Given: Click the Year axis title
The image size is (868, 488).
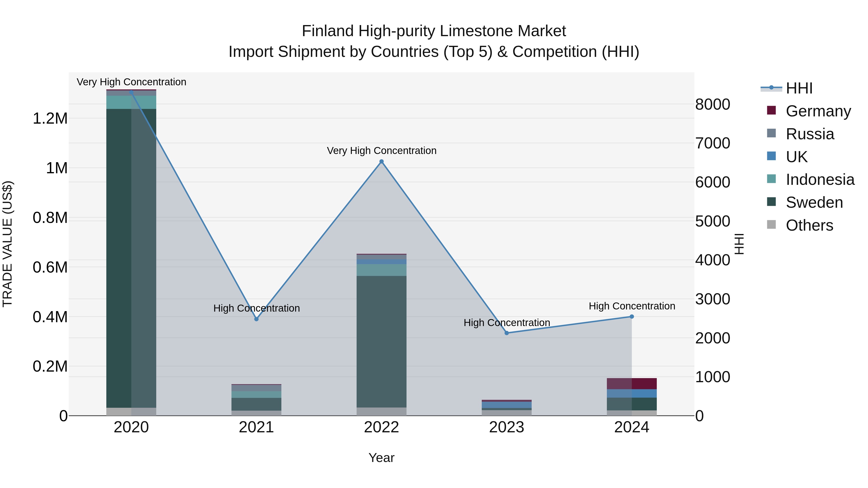Looking at the screenshot, I should 381,458.
